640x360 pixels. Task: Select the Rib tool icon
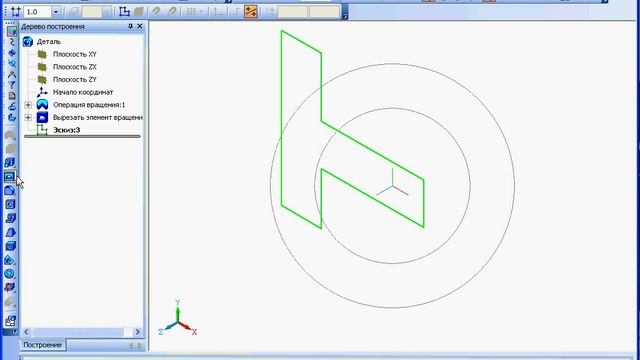tap(10, 218)
